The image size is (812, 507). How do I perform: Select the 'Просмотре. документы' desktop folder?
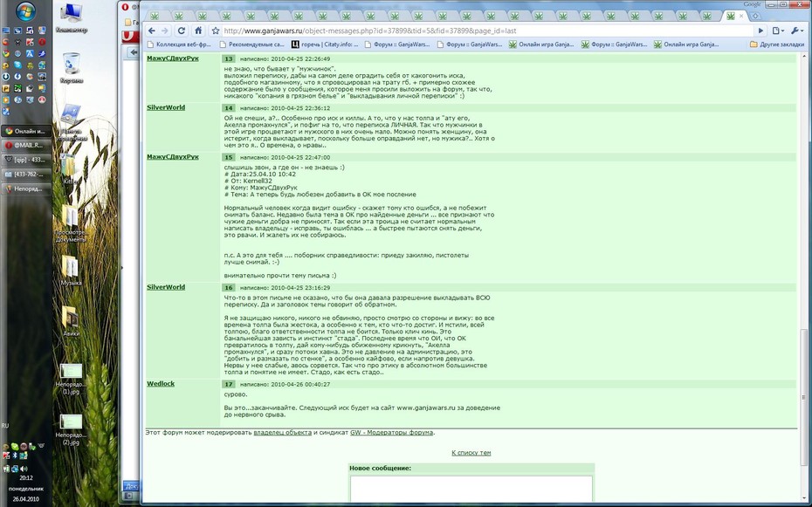[x=71, y=223]
